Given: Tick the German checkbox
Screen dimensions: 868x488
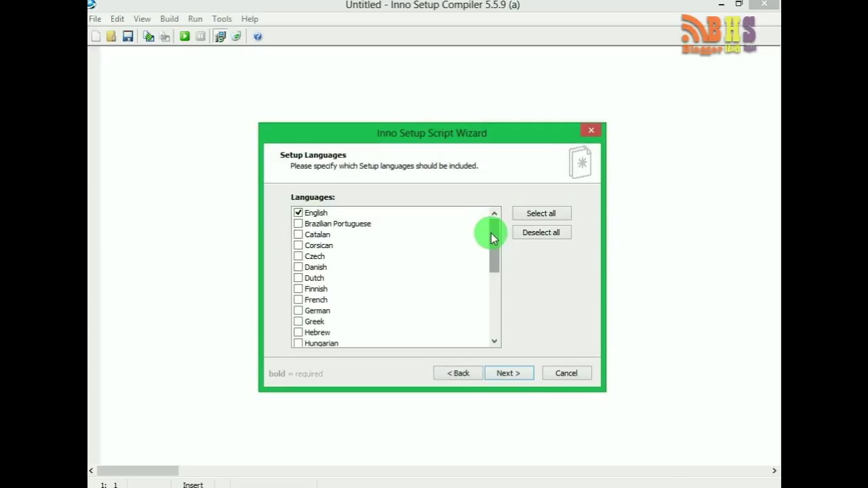Looking at the screenshot, I should [x=298, y=310].
